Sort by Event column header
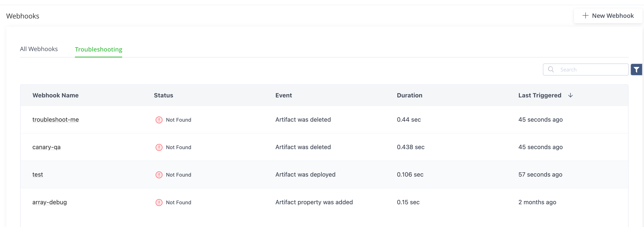 coord(284,95)
